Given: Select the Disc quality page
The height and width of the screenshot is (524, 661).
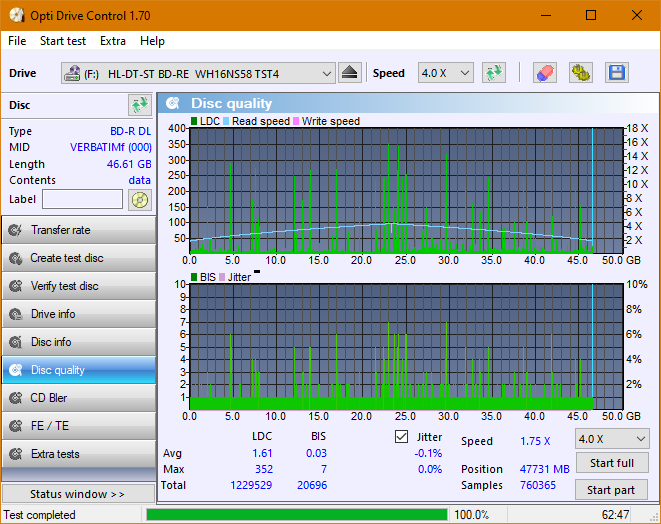Looking at the screenshot, I should click(79, 370).
